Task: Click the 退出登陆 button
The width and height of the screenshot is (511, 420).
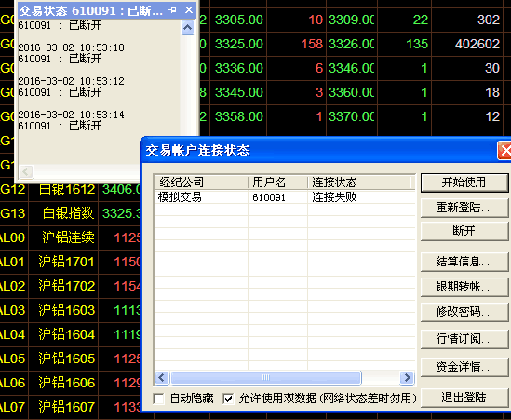Action: coord(464,398)
